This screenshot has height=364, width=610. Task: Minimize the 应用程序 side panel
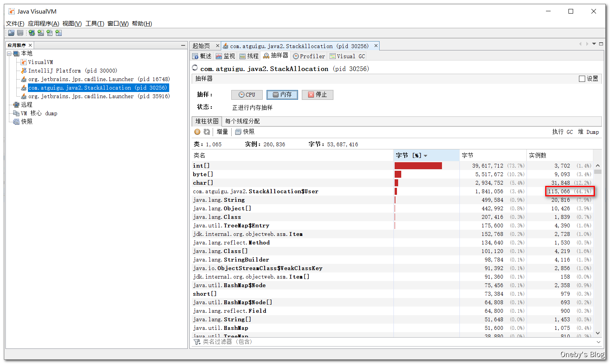coord(183,45)
